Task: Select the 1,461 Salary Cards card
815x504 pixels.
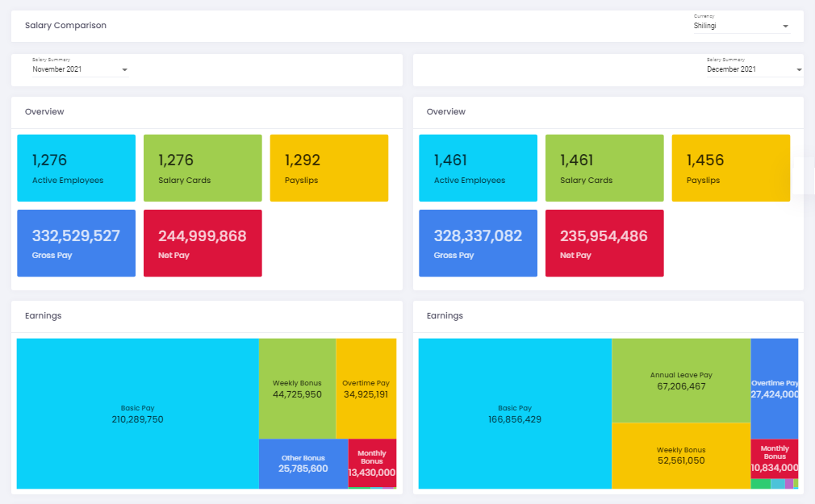Action: (x=604, y=168)
